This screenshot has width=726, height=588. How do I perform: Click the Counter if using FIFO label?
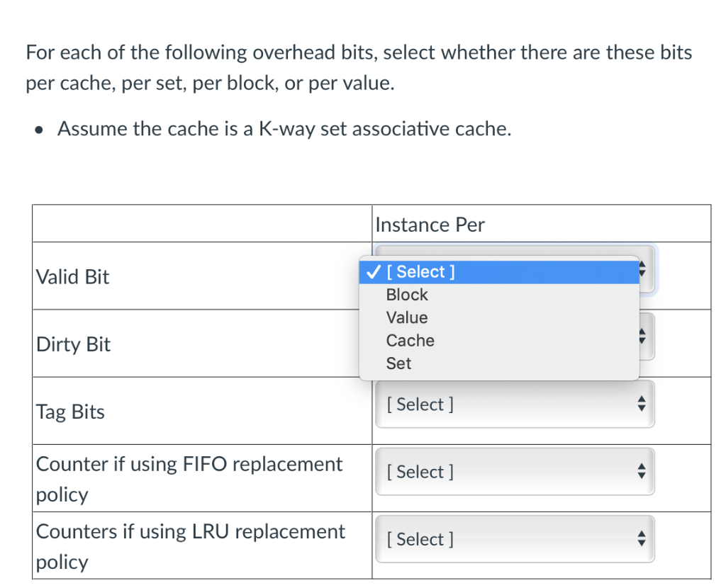(x=189, y=465)
